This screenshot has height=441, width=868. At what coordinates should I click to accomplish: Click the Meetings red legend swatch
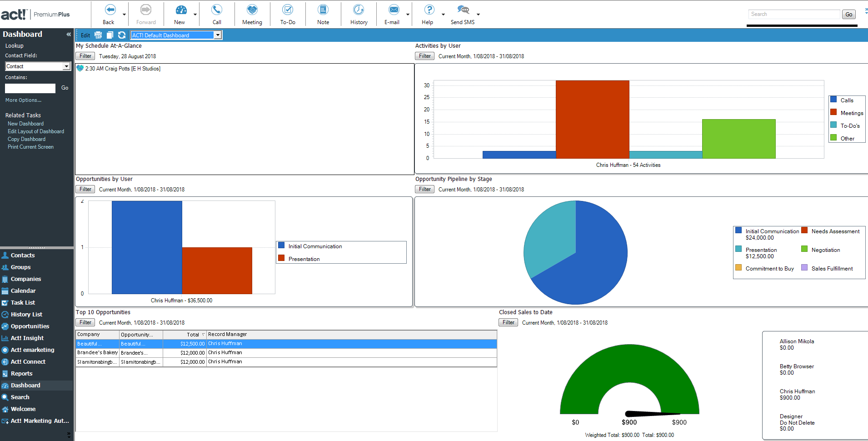tap(833, 112)
